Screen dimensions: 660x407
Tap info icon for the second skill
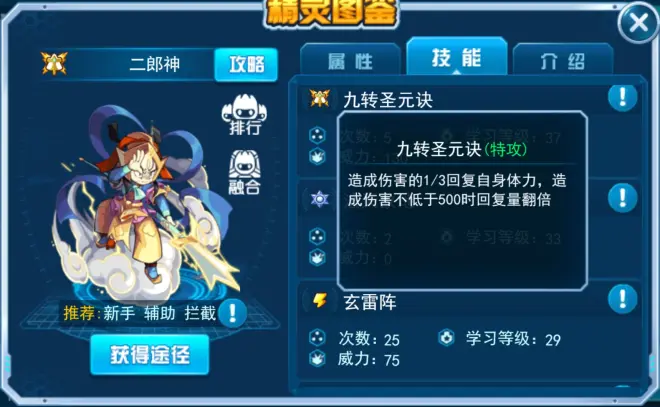pos(622,198)
